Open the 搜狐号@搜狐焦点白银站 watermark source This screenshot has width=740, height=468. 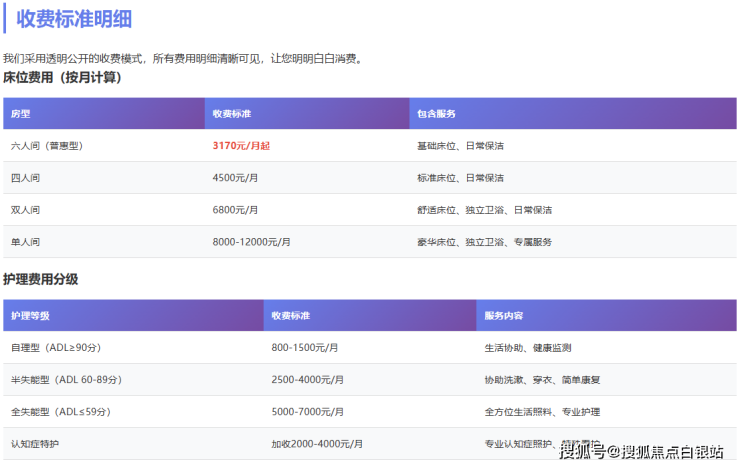[x=640, y=452]
